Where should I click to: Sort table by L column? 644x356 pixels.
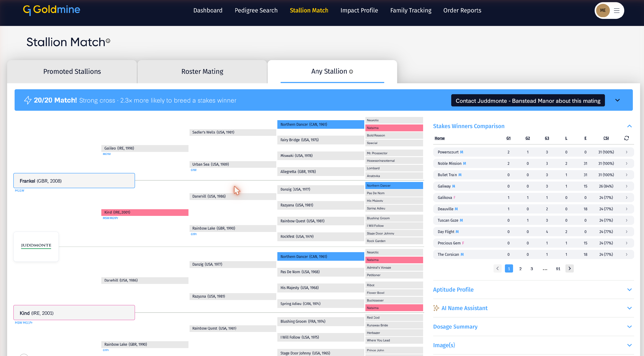[x=566, y=138]
